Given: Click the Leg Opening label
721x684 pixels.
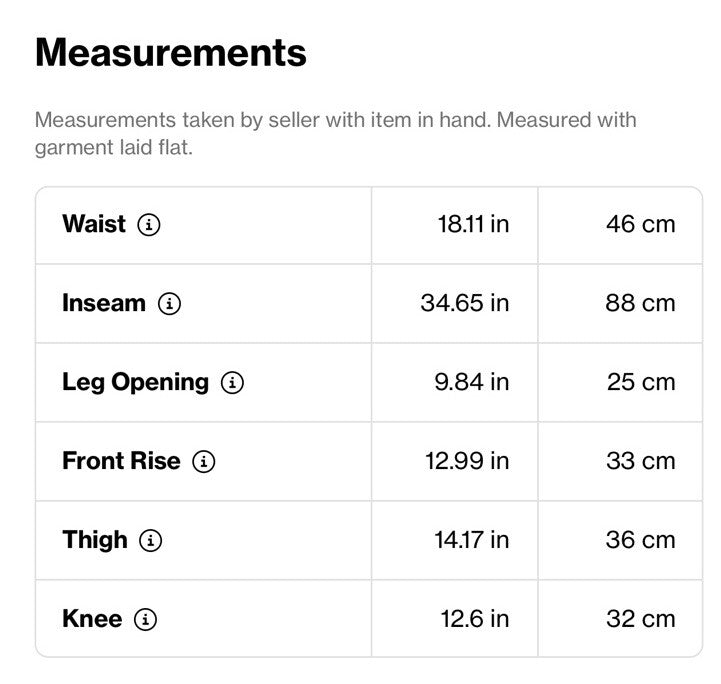Looking at the screenshot, I should point(135,383).
